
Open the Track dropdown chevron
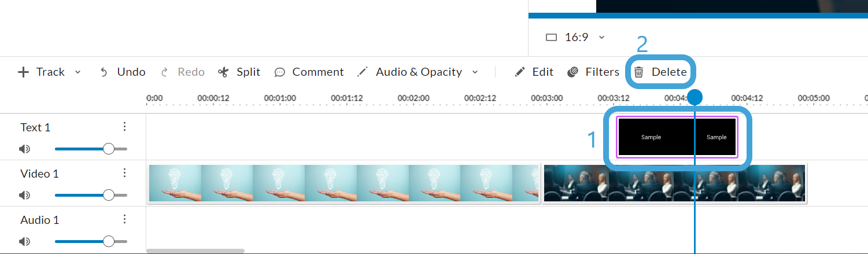pyautogui.click(x=78, y=72)
